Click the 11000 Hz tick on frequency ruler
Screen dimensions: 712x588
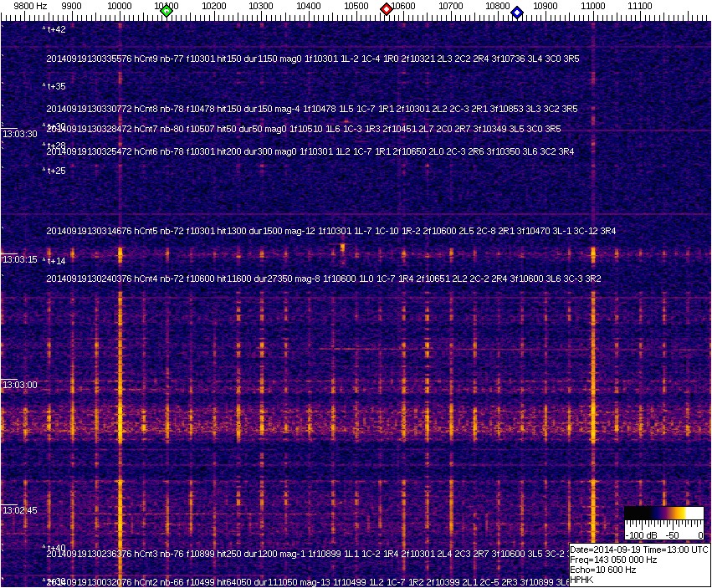click(593, 6)
